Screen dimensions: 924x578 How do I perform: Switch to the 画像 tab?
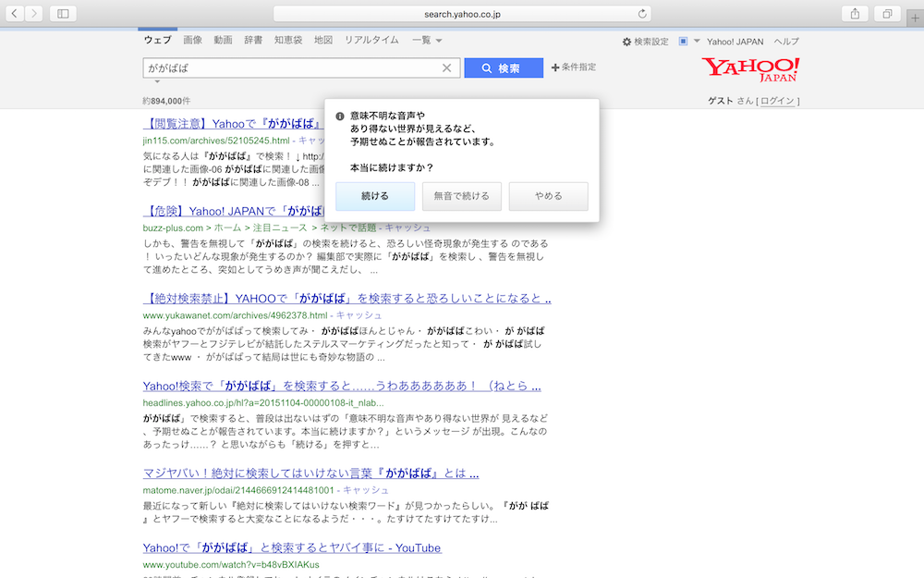[x=192, y=41]
